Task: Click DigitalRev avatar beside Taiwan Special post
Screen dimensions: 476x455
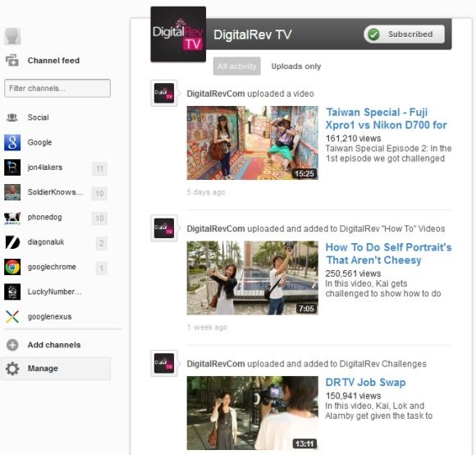Action: (164, 94)
